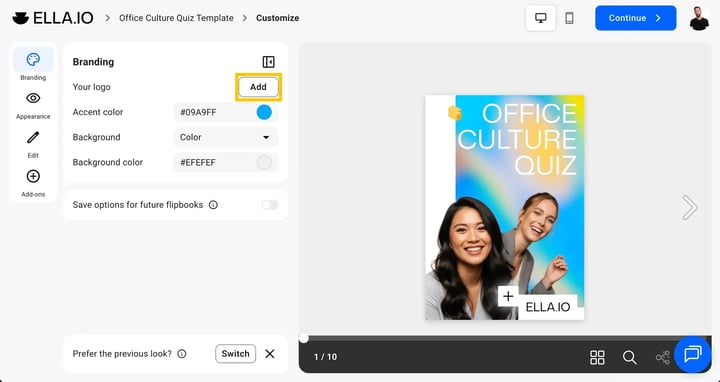Open the live chat bubble
720x382 pixels.
(x=692, y=354)
